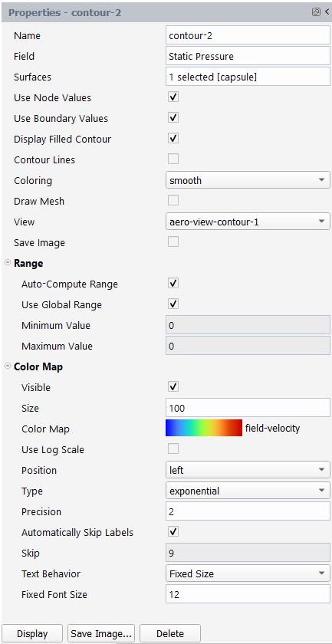Open the Coloring dropdown set to smooth

tap(248, 180)
